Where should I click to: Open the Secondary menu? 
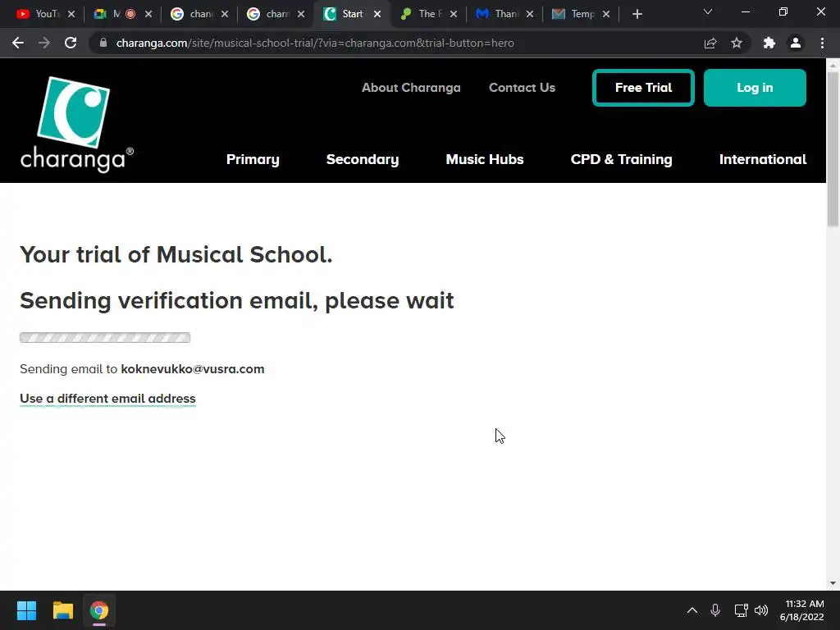click(363, 159)
